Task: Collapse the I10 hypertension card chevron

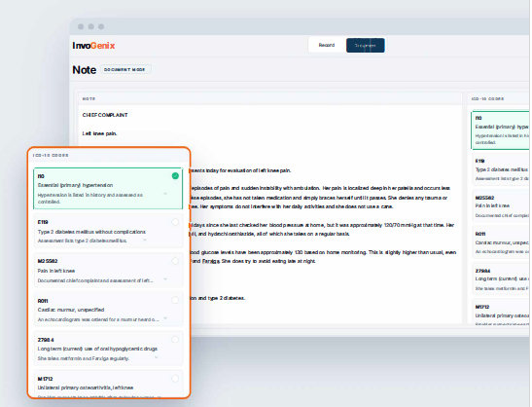Action: [165, 194]
